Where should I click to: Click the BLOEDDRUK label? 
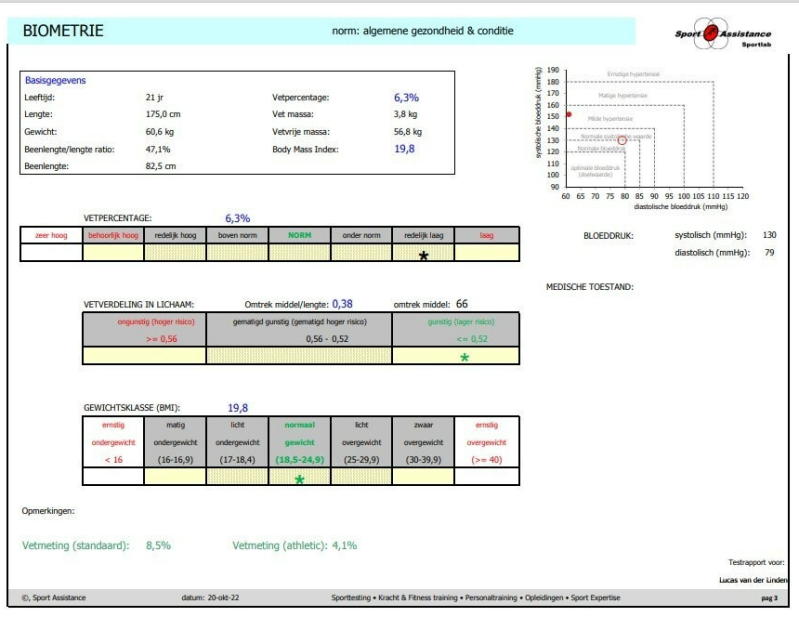pyautogui.click(x=608, y=236)
